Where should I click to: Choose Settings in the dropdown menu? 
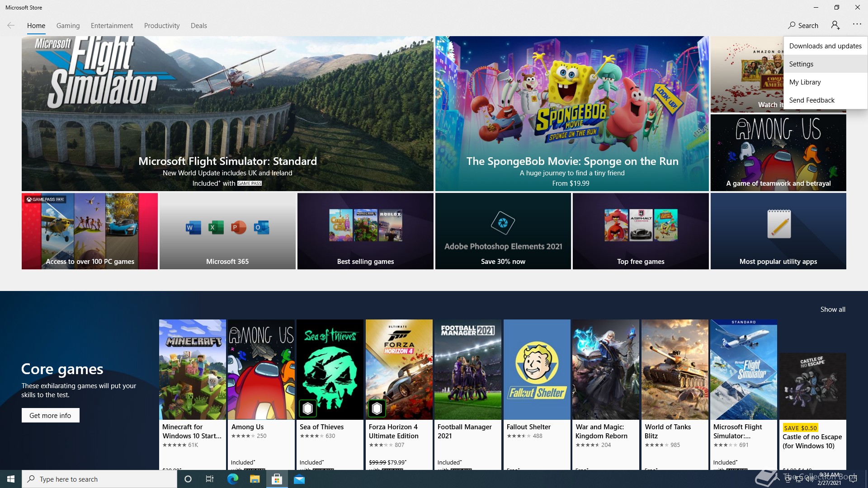coord(826,64)
